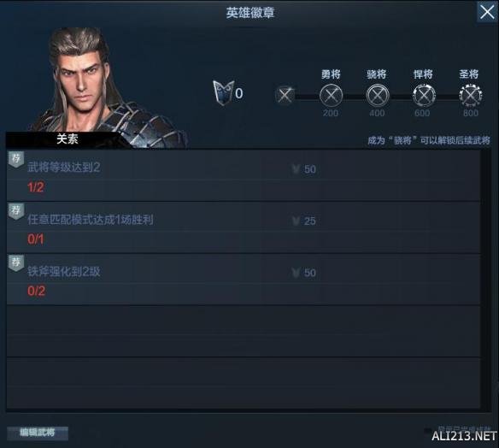Click the 成为骁将可以解锁后续武将 hint text
The height and width of the screenshot is (448, 499).
click(429, 140)
